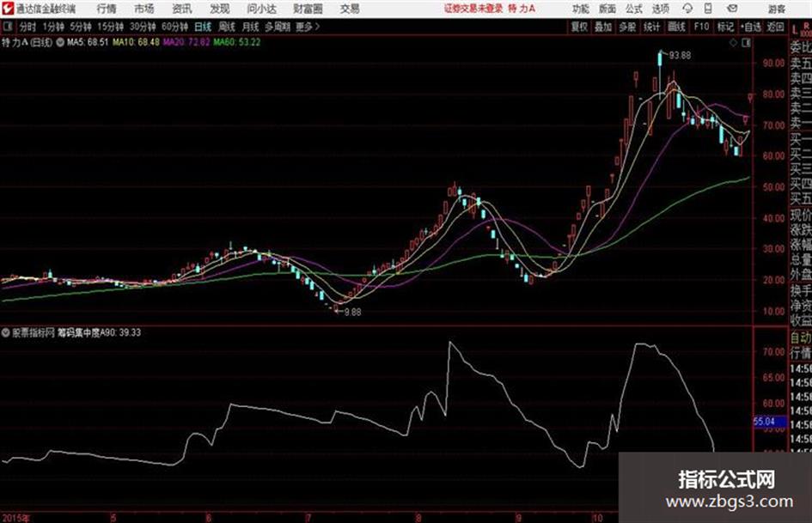This screenshot has width=812, height=523.
Task: Click the 画线 drawing button
Action: click(x=676, y=27)
